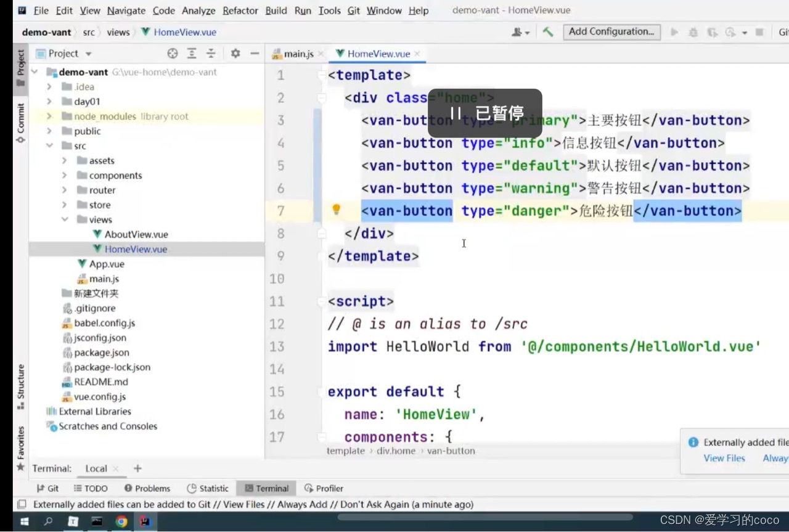The height and width of the screenshot is (532, 789).
Task: Click the yellow lightbulb intention icon
Action: click(x=336, y=210)
